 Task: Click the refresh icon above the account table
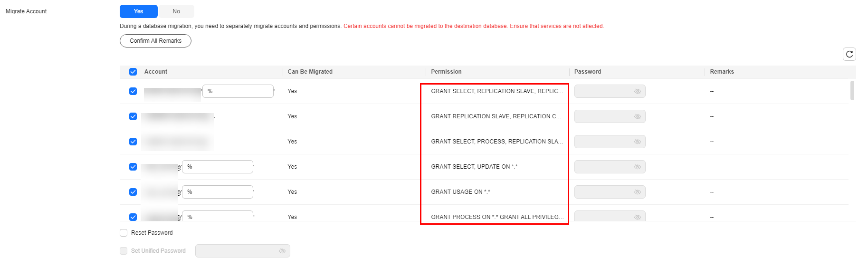tap(849, 54)
